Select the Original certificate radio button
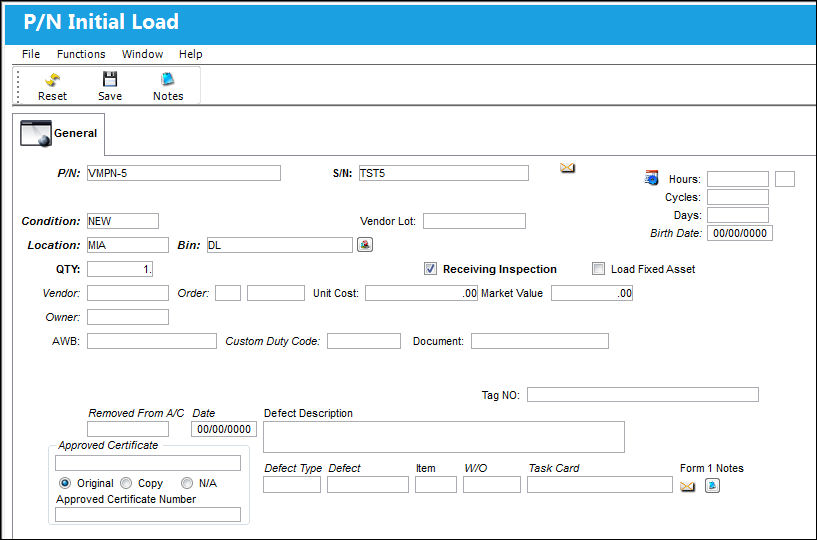The height and width of the screenshot is (540, 817). pos(65,483)
